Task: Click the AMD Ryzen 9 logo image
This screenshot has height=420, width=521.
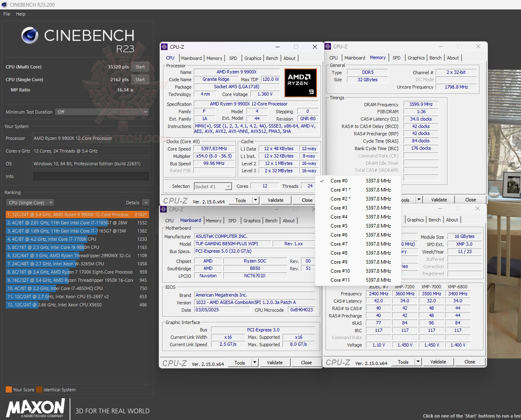Action: 301,83
